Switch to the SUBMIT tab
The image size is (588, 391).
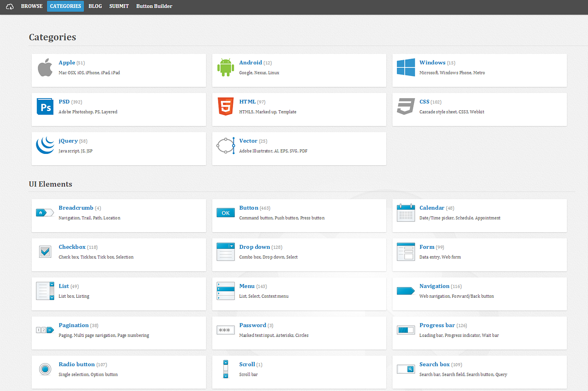click(x=119, y=6)
